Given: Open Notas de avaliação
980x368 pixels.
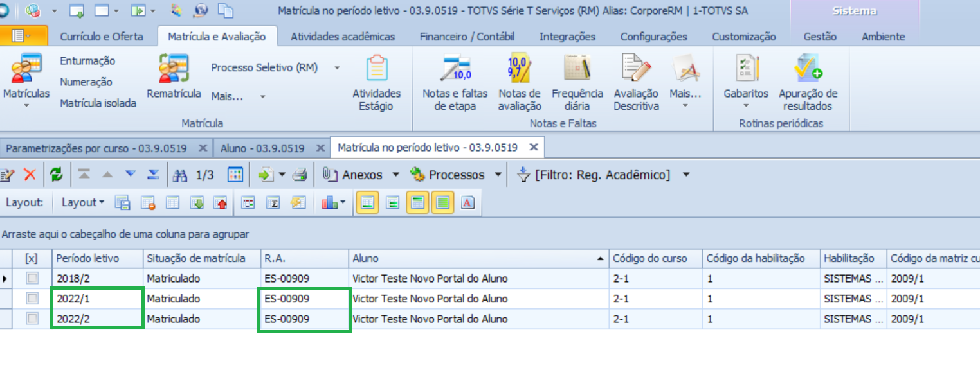Looking at the screenshot, I should click(x=520, y=83).
